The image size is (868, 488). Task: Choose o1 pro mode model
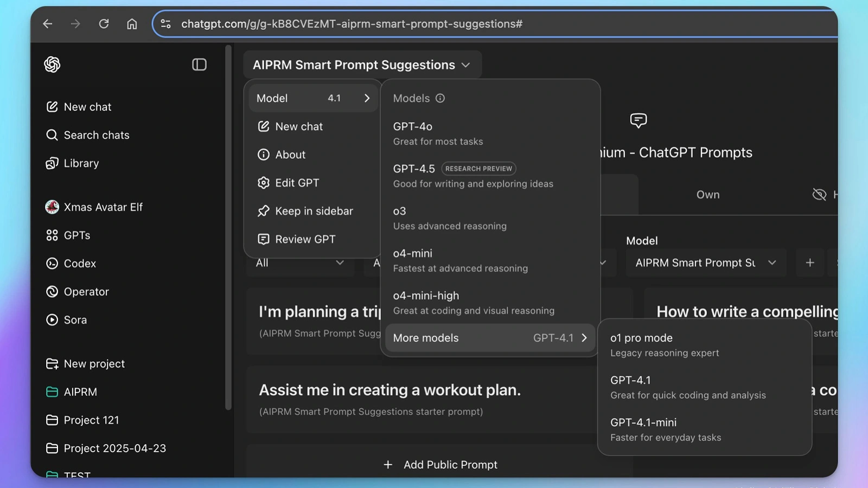tap(704, 345)
